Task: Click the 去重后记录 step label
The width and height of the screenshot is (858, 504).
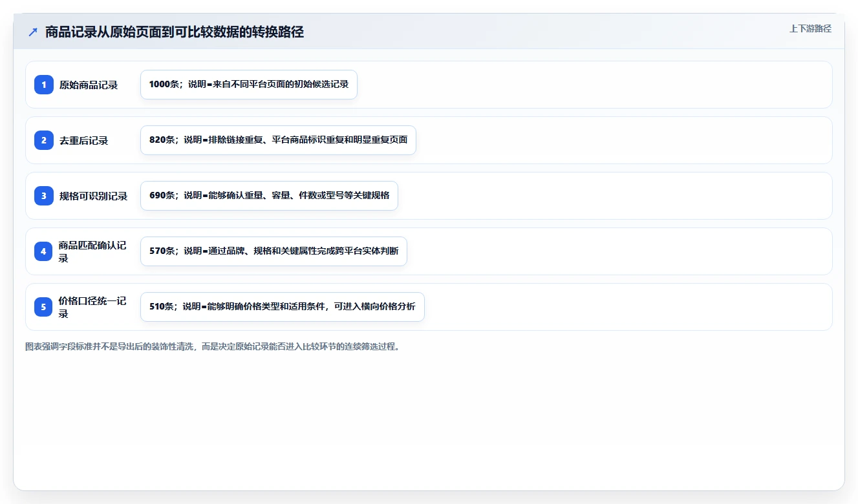Action: (84, 140)
